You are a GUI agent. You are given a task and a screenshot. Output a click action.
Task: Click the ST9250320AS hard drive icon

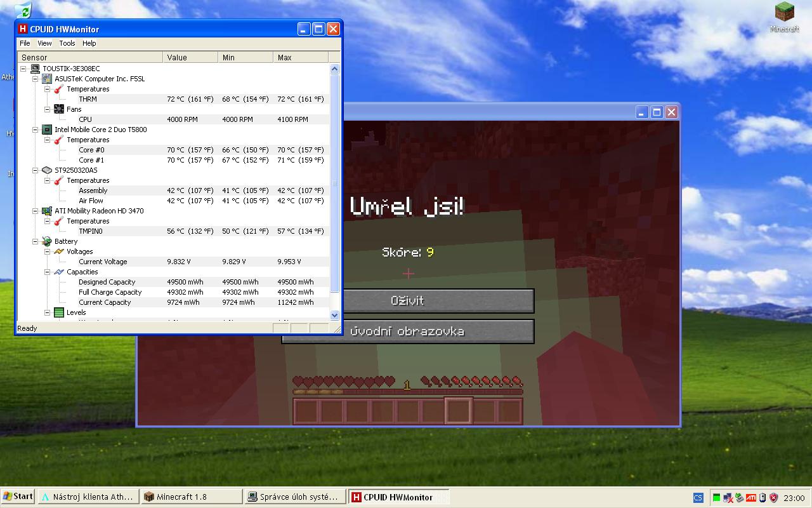click(47, 170)
